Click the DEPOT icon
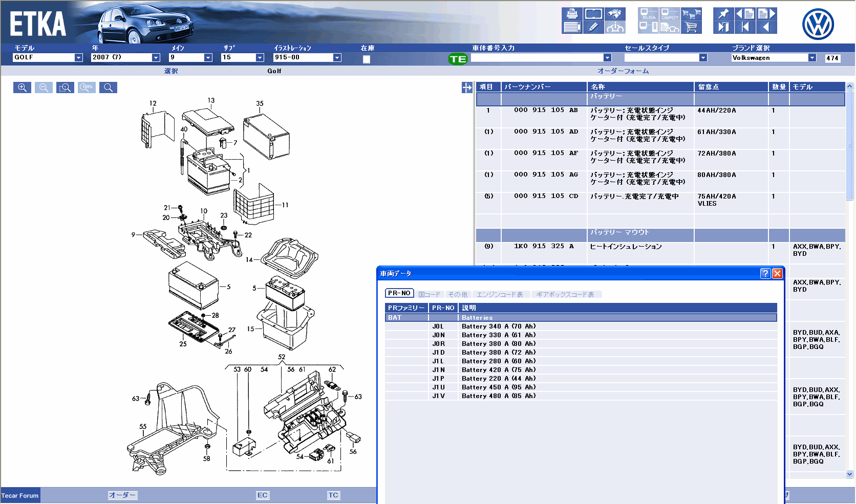The height and width of the screenshot is (504, 856). [x=670, y=14]
